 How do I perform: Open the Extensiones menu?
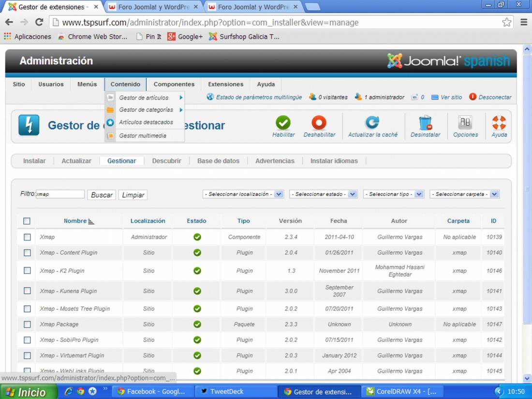[226, 84]
